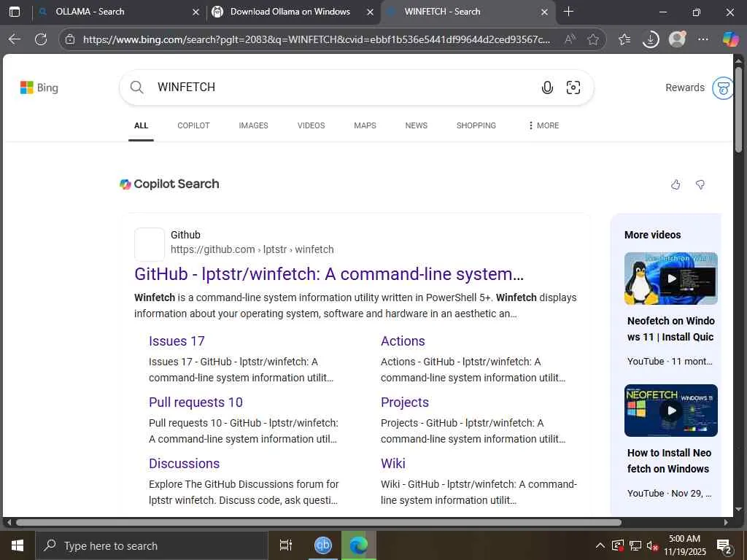Close the Download Ollama on Windows tab
This screenshot has width=747, height=560.
point(370,12)
